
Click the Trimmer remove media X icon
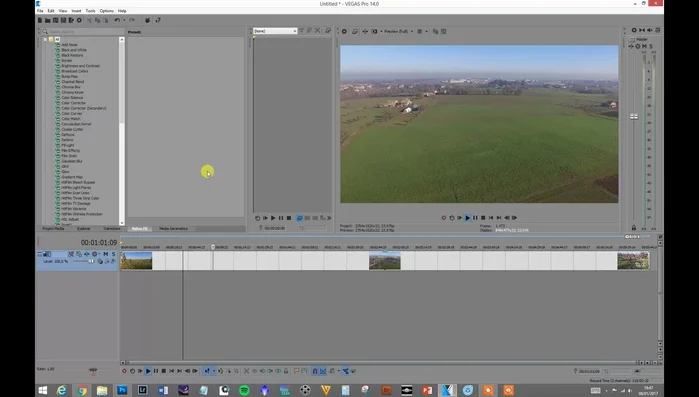pyautogui.click(x=317, y=31)
